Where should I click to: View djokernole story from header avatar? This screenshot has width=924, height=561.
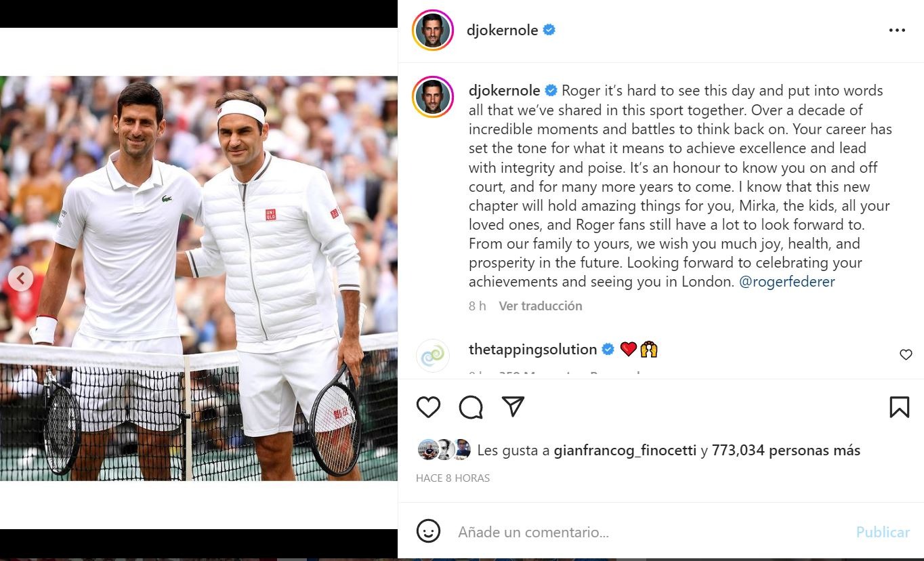point(432,30)
